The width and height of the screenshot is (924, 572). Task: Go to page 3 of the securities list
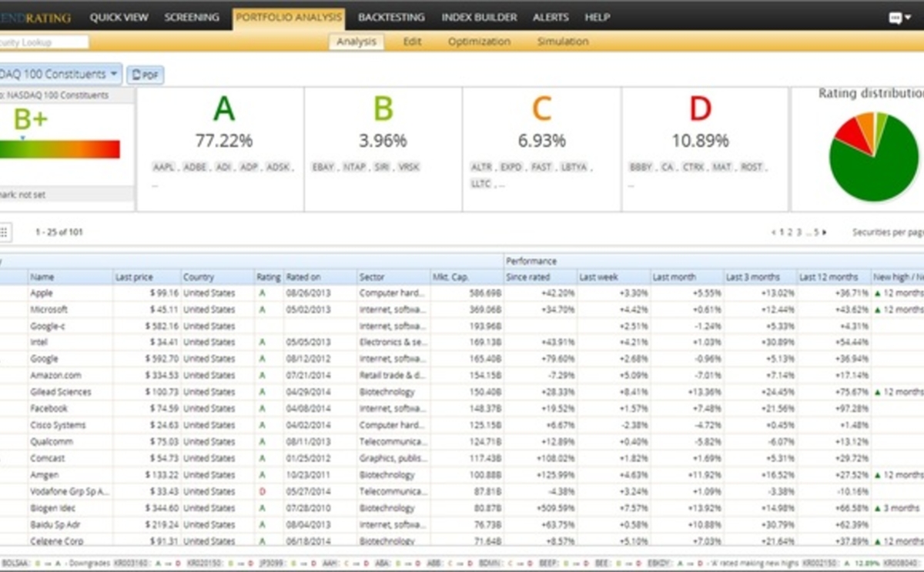coord(797,230)
